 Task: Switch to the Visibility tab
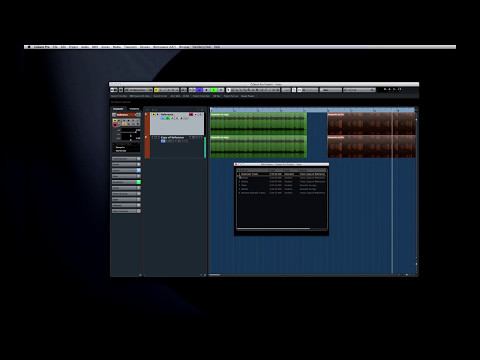134,109
